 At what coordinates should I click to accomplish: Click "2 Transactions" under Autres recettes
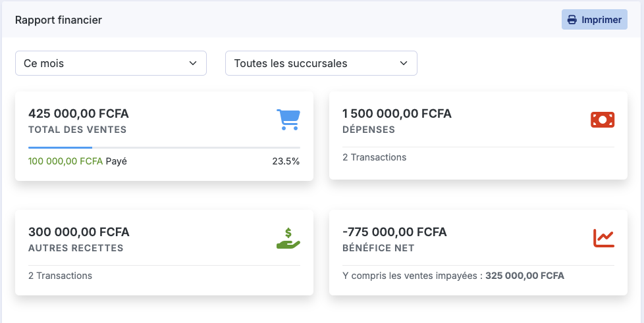tap(60, 276)
